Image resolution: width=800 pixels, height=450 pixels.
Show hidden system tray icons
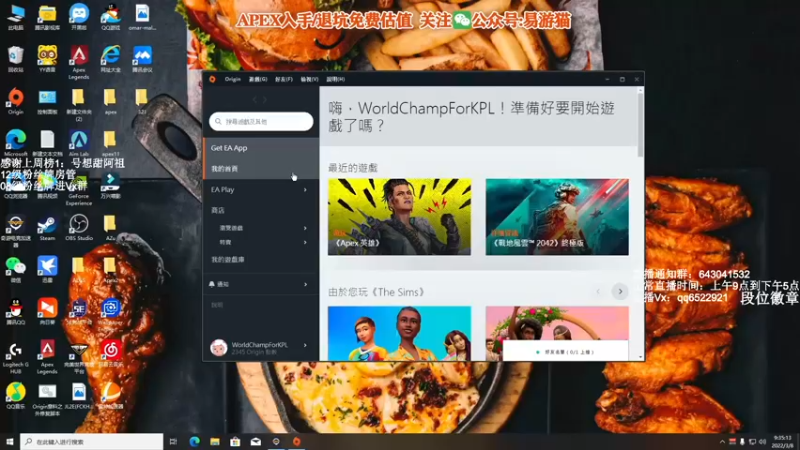[722, 442]
